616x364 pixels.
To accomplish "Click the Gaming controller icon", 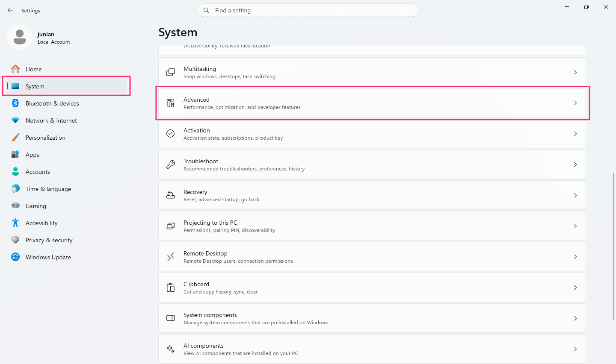I will pos(15,205).
